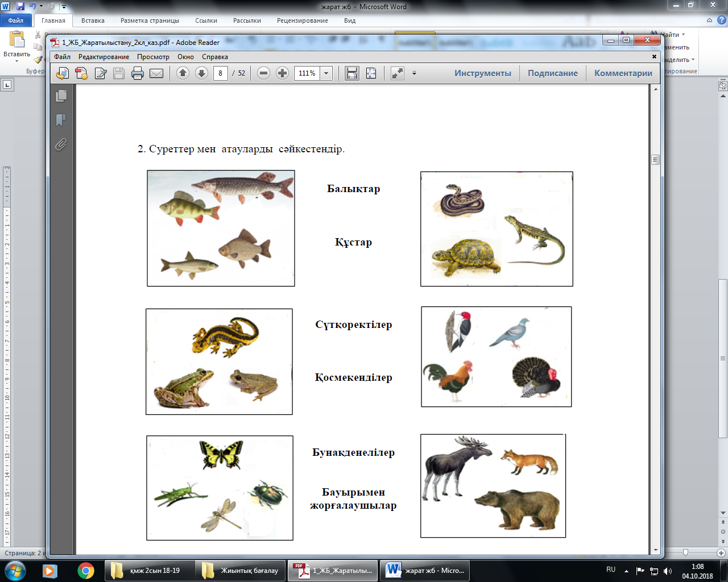Open the Bookmarks panel icon
The height and width of the screenshot is (582, 728).
click(61, 120)
